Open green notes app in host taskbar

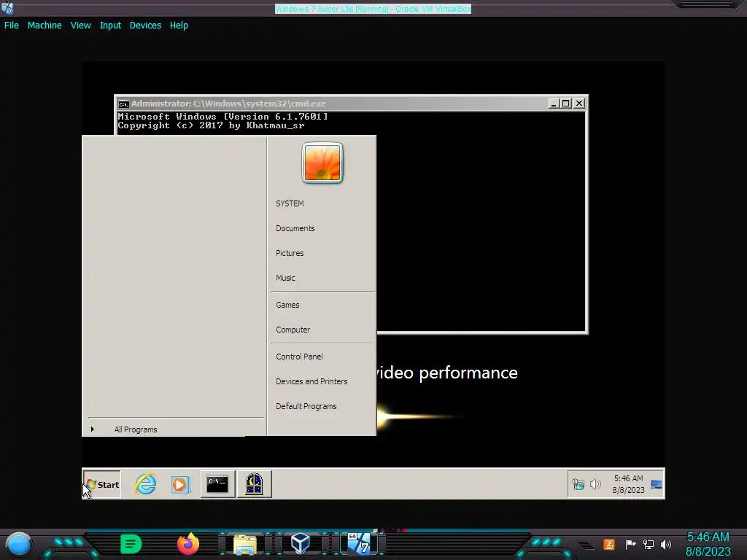131,544
